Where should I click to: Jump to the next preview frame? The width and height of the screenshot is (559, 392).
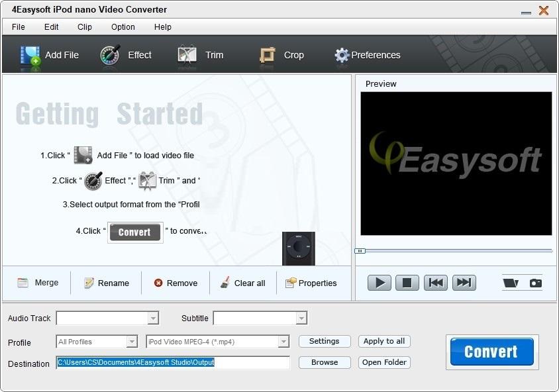(x=464, y=283)
